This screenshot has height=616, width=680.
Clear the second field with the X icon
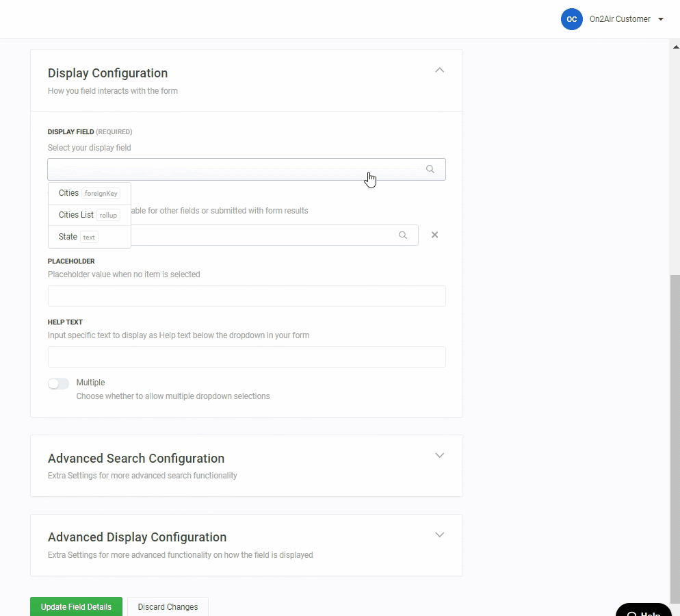click(x=434, y=235)
